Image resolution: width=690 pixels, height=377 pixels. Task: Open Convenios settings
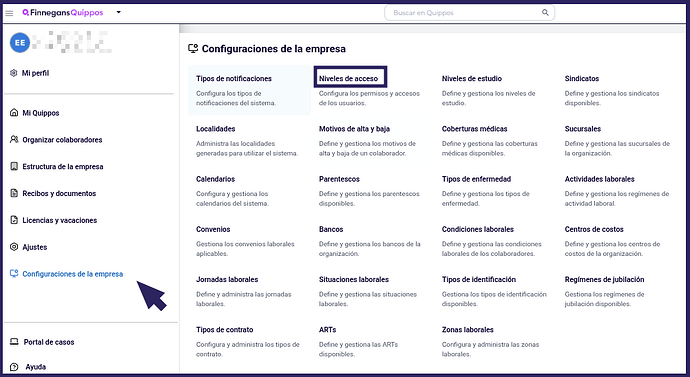[213, 229]
